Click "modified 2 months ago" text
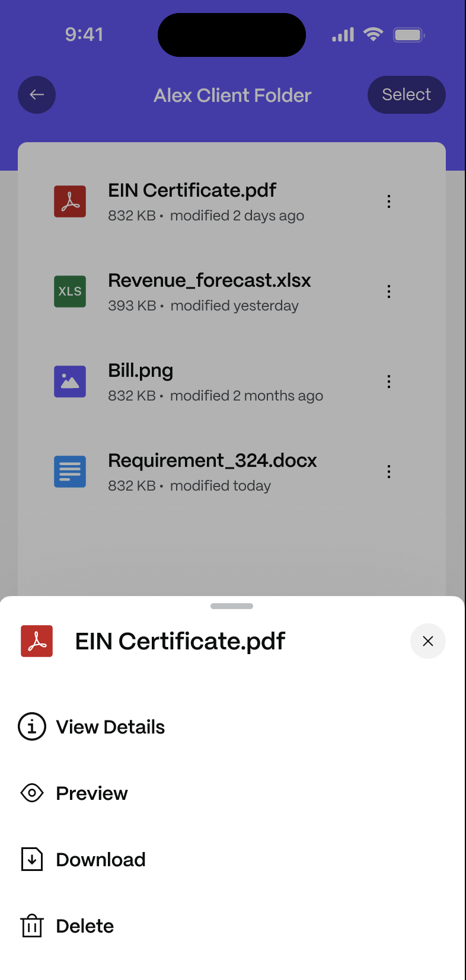Viewport: 466px width, 980px height. click(247, 396)
